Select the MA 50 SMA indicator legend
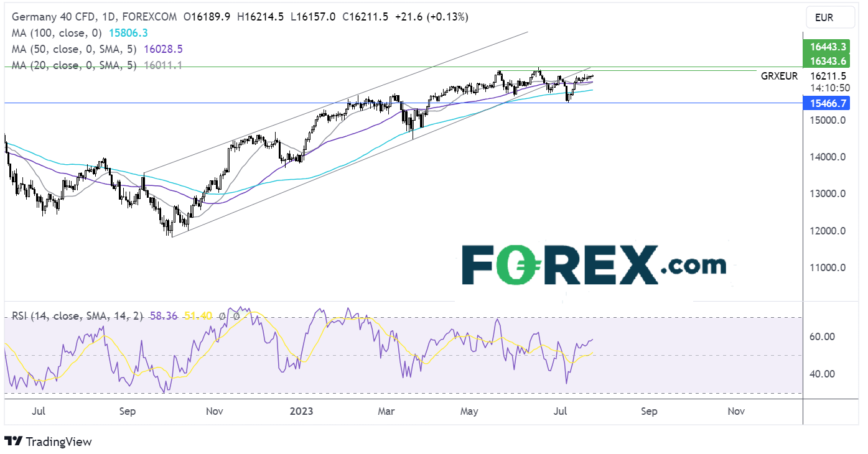Image resolution: width=868 pixels, height=454 pixels. tap(73, 49)
